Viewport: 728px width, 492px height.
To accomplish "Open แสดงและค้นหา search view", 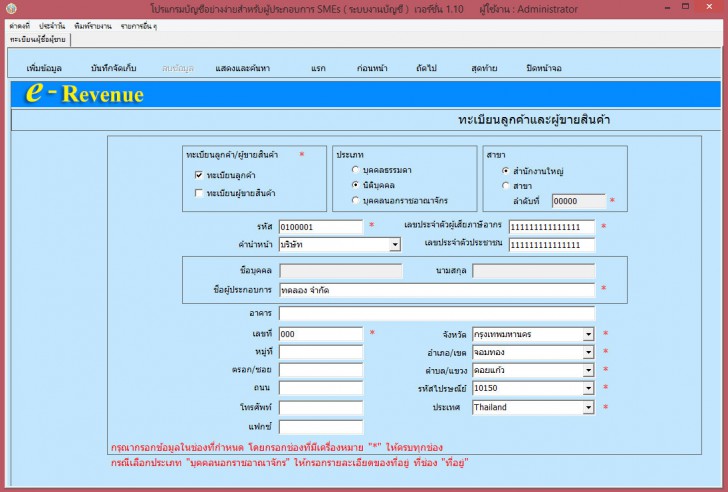I will pyautogui.click(x=242, y=68).
